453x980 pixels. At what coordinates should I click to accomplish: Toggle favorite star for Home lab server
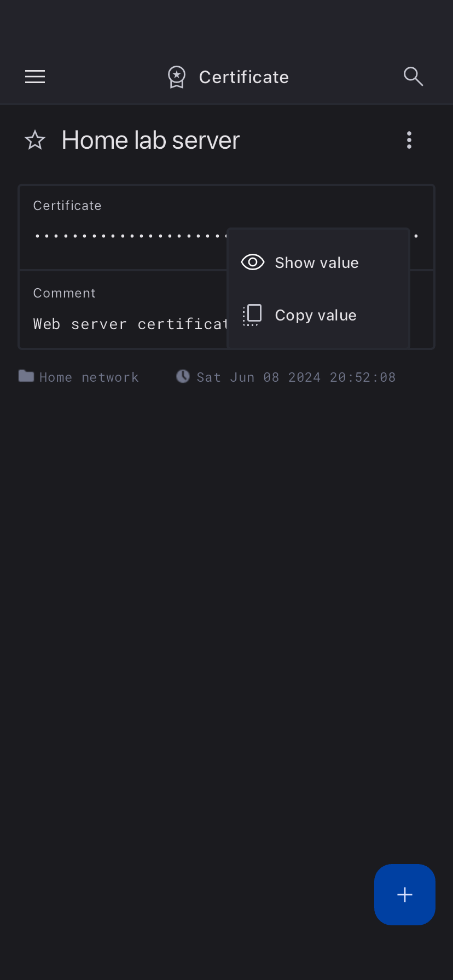(35, 141)
